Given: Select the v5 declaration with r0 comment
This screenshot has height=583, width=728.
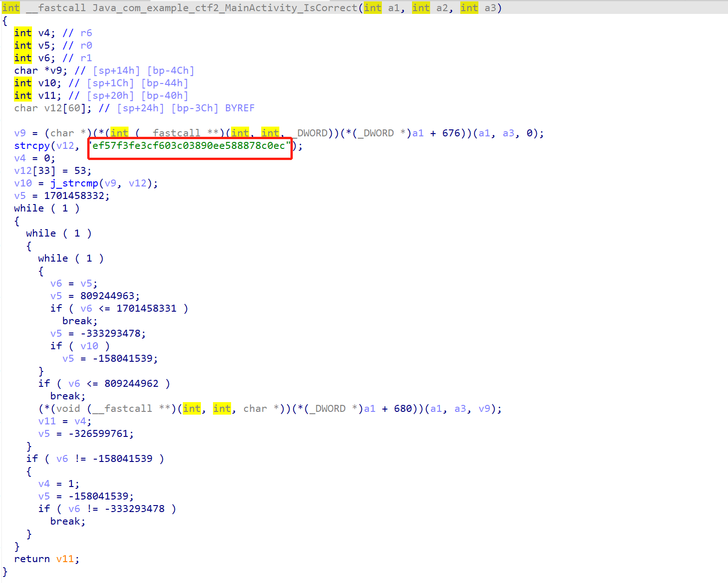Looking at the screenshot, I should coord(53,45).
